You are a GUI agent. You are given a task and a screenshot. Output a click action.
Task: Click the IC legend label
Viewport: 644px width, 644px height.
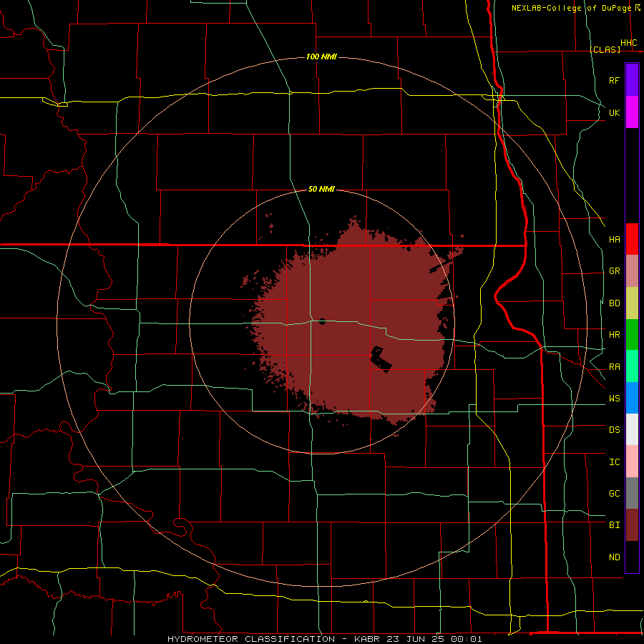click(x=614, y=462)
